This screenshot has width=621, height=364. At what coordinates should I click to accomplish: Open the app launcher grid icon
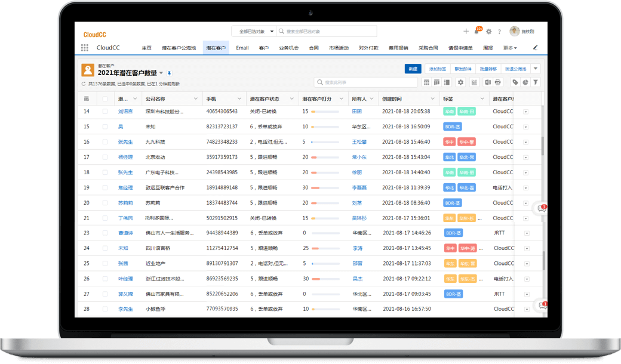click(x=85, y=48)
